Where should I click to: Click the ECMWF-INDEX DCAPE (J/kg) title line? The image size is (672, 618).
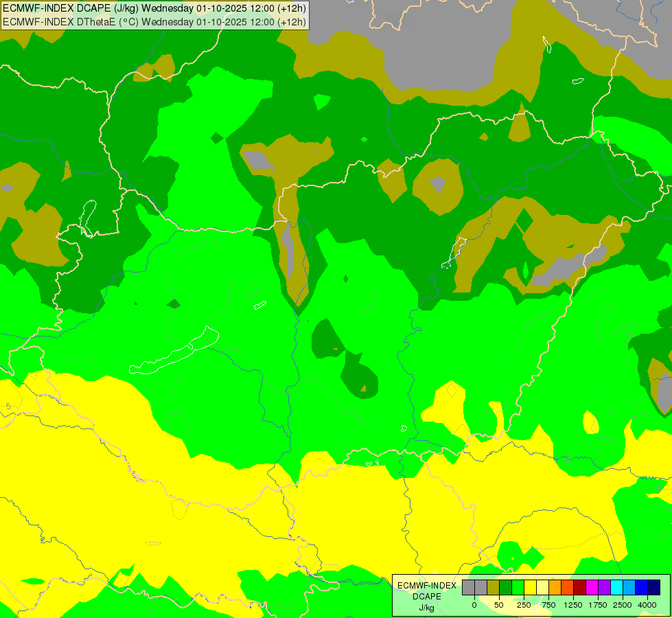[x=154, y=8]
